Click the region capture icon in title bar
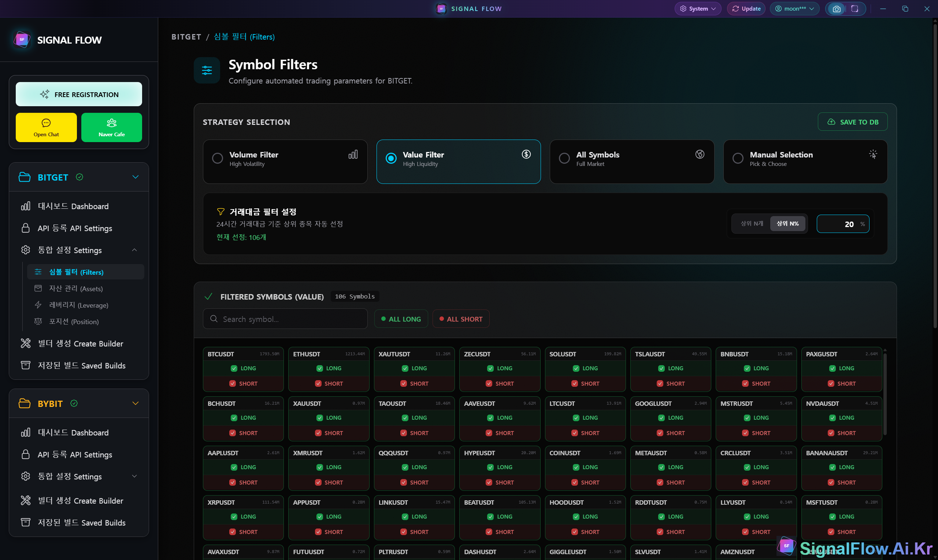Viewport: 938px width, 560px height. pos(854,9)
